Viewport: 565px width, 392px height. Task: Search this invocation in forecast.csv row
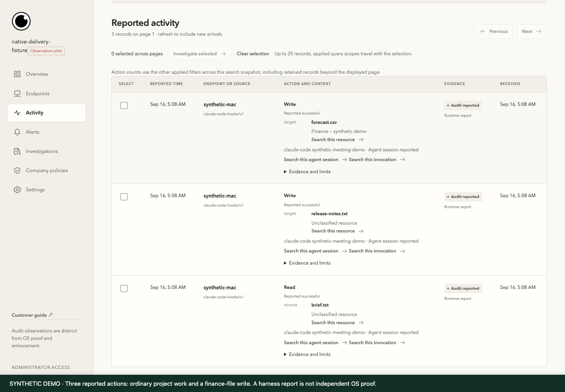click(x=377, y=160)
